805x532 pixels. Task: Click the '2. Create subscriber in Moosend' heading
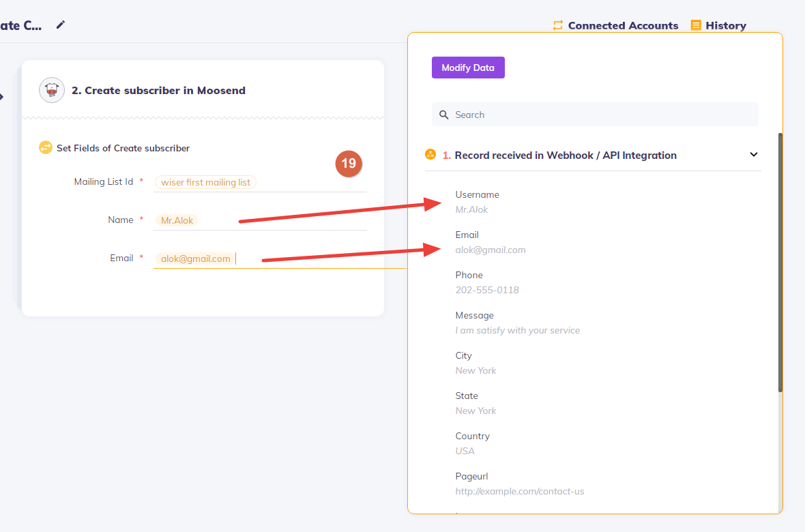[159, 91]
